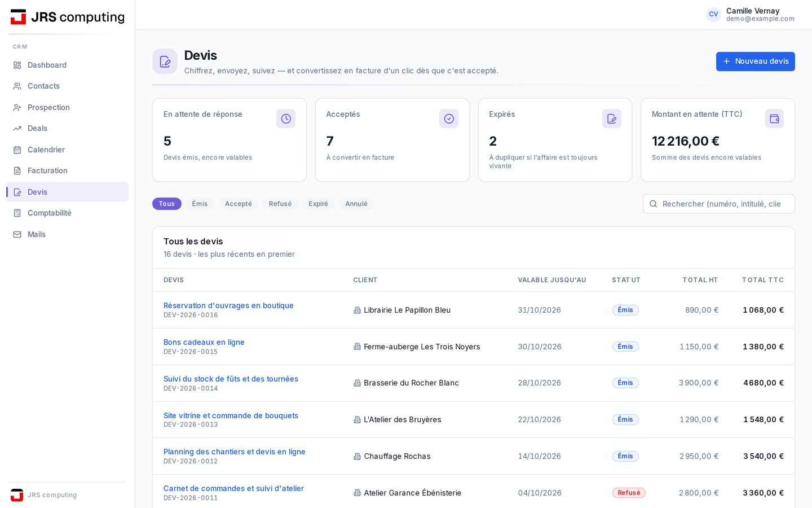Filter quotes by Accepté status

pos(239,204)
